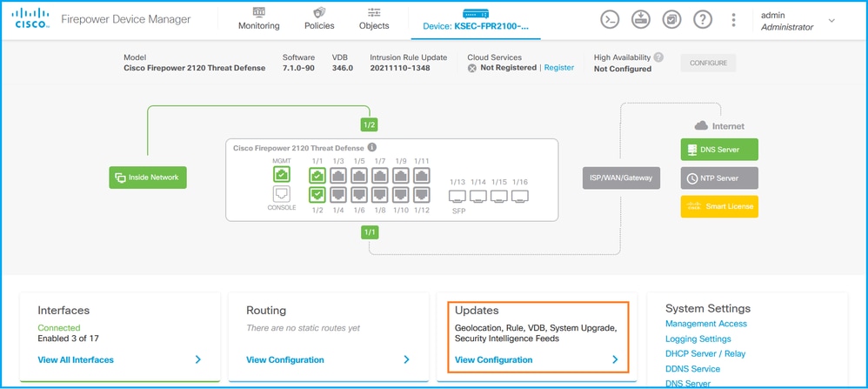Expand the admin user dropdown arrow
This screenshot has height=389, width=868.
(x=831, y=21)
